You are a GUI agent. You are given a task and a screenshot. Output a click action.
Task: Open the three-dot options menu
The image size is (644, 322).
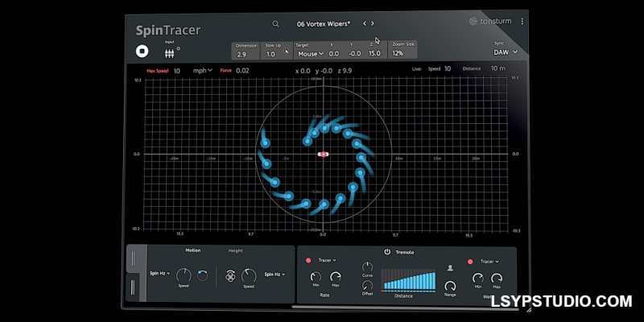(522, 21)
